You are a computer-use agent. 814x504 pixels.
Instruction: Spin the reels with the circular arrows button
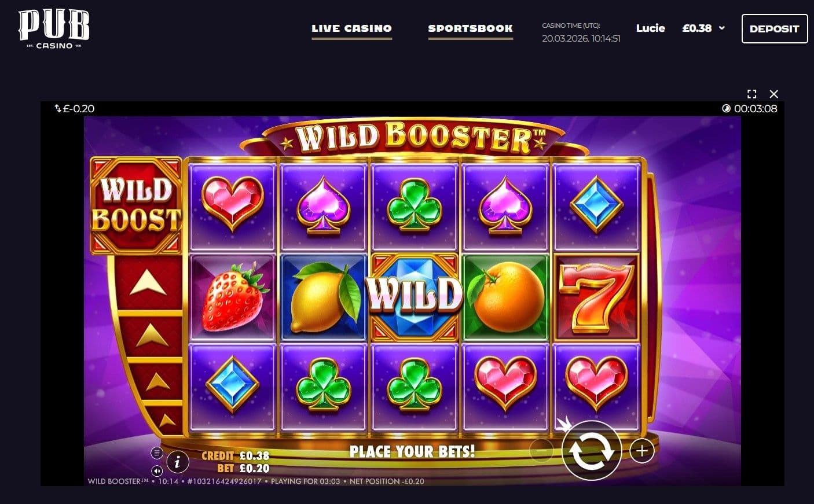592,450
